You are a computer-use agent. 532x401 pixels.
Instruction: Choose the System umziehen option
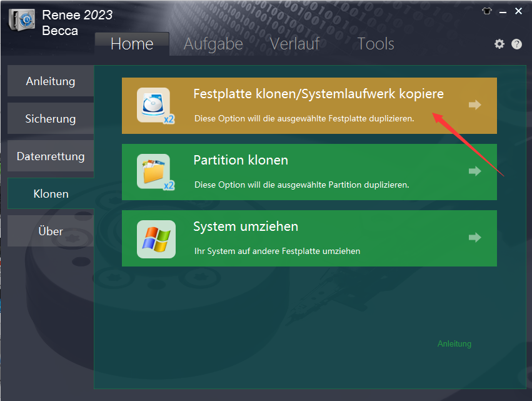point(309,238)
